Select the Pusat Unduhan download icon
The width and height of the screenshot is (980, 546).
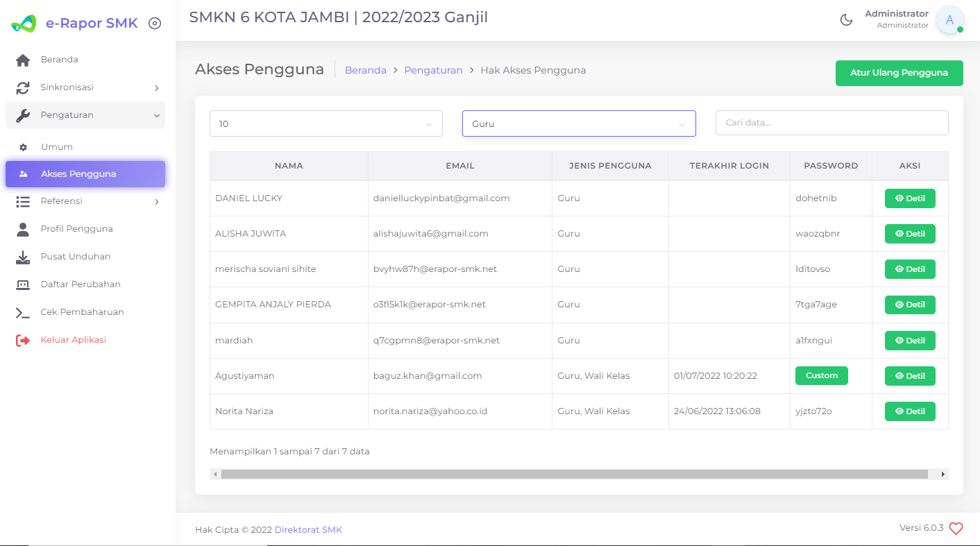tap(22, 256)
